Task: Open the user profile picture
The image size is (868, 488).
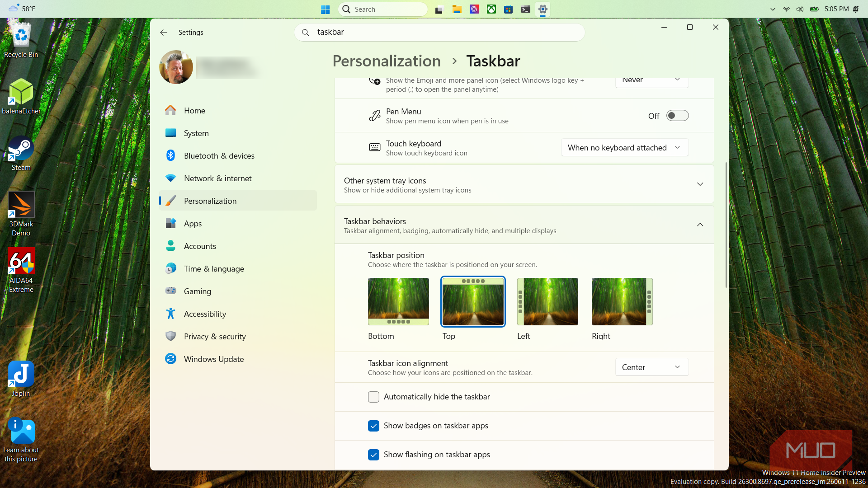Action: 176,67
